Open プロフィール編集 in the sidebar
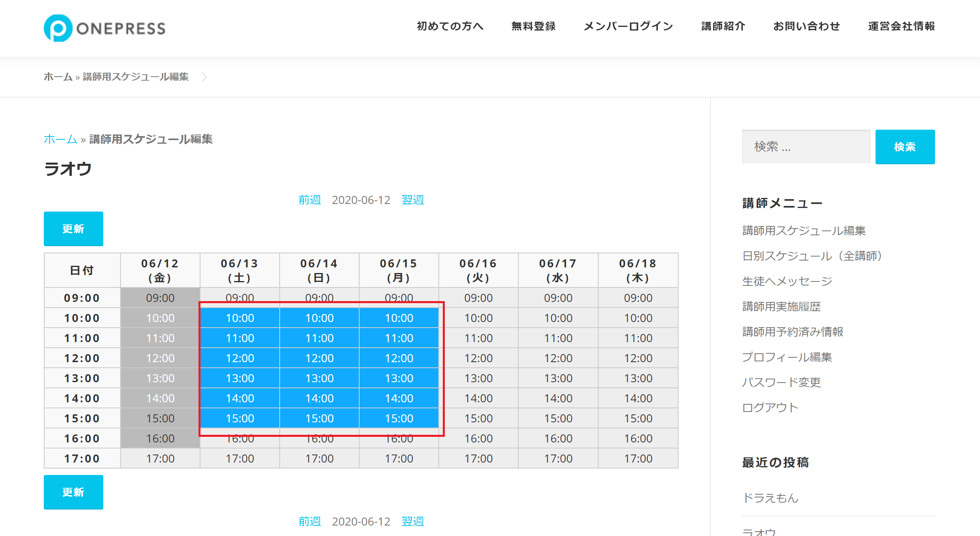 coord(787,357)
